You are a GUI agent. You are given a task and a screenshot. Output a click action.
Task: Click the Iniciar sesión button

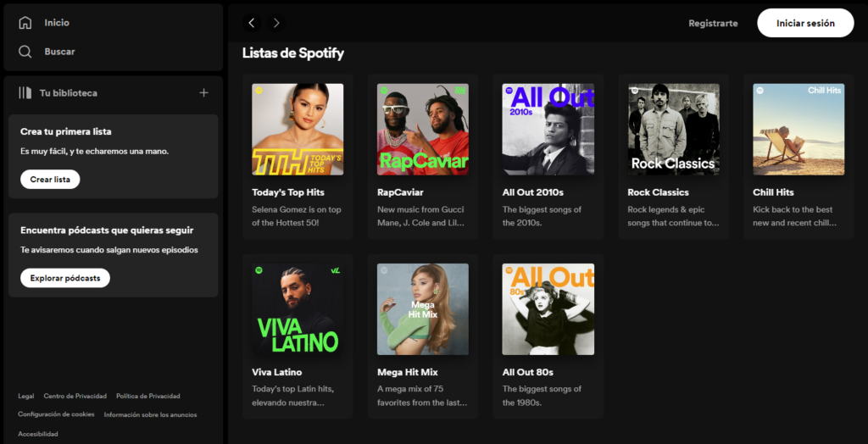pos(805,23)
